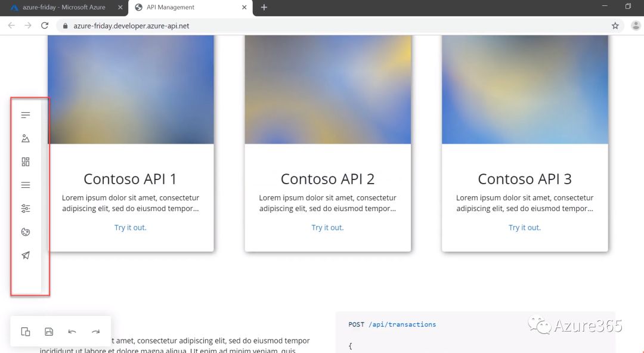Image resolution: width=644 pixels, height=353 pixels.
Task: Click "Try it out." under Contoso API 3
Action: click(x=525, y=227)
